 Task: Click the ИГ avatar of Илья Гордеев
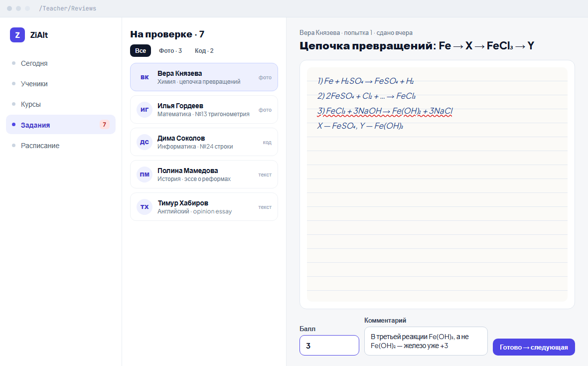point(145,110)
